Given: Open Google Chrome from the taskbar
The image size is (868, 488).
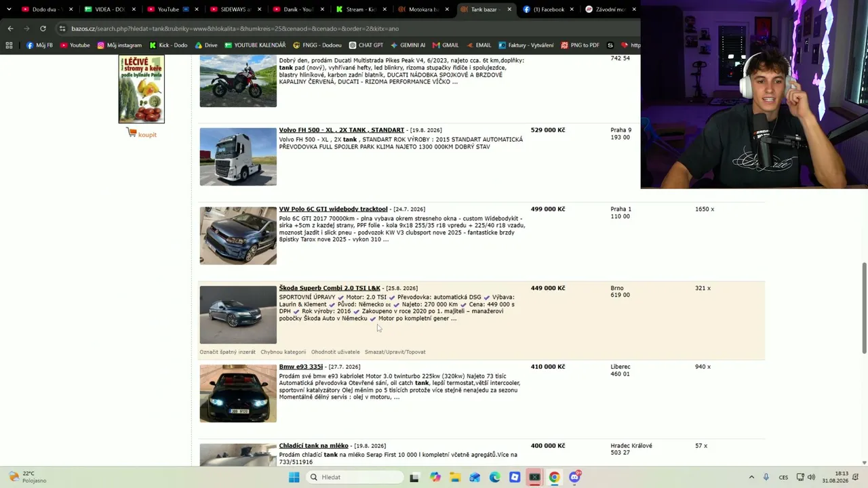Looking at the screenshot, I should point(554,477).
